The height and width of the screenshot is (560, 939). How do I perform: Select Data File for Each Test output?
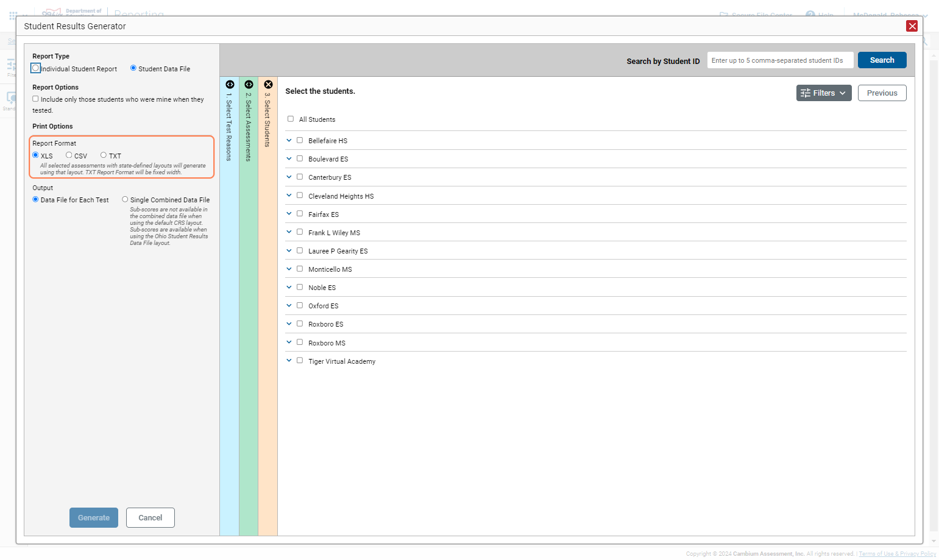pos(35,199)
